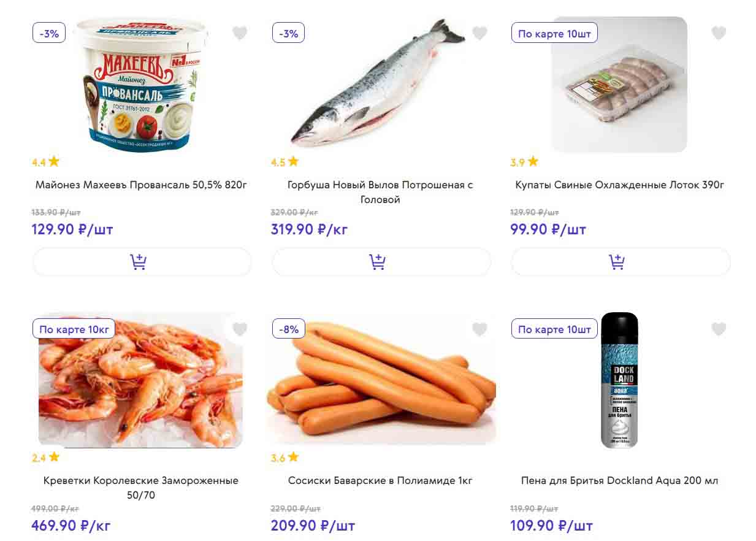Click the Dockland shaving foam can image
Viewport: 756px width, 541px height.
pyautogui.click(x=619, y=380)
